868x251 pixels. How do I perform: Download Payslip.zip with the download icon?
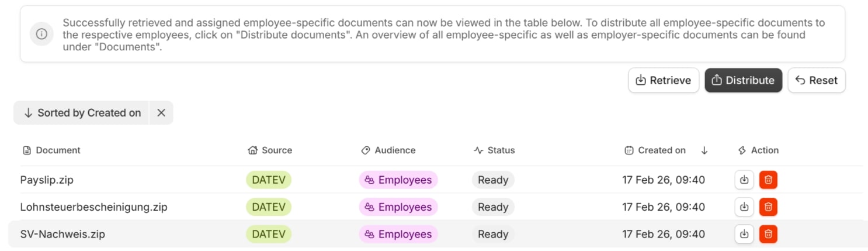(x=744, y=180)
